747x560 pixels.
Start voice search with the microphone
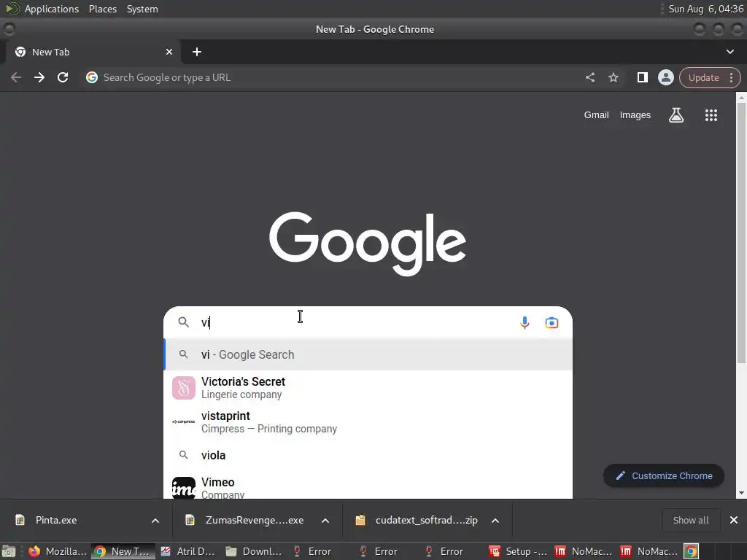pyautogui.click(x=525, y=322)
